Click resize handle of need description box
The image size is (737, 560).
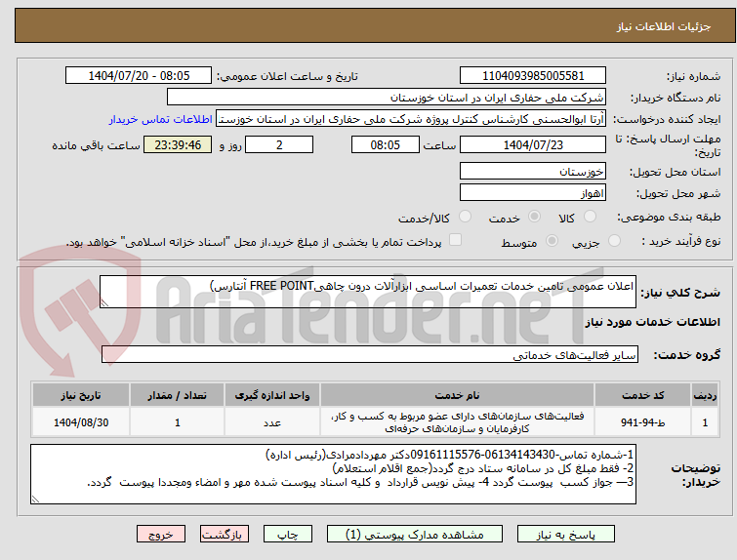point(104,303)
